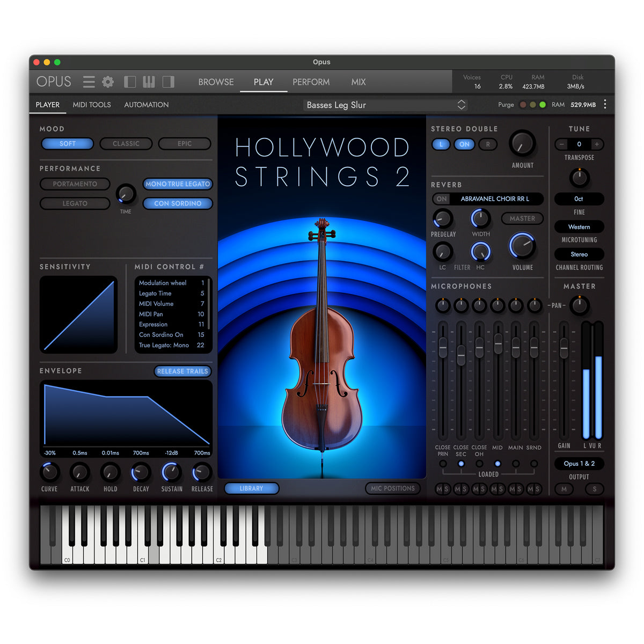Toggle Release Trails in Envelope section
This screenshot has width=644, height=644.
tap(182, 371)
